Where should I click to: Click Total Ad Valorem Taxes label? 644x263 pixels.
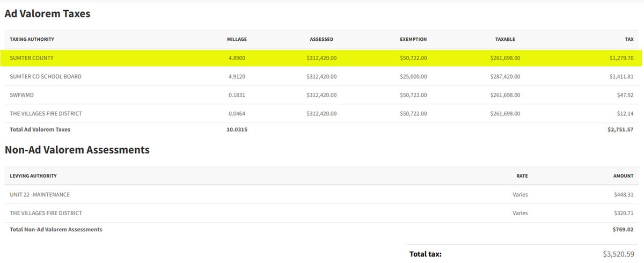point(40,129)
